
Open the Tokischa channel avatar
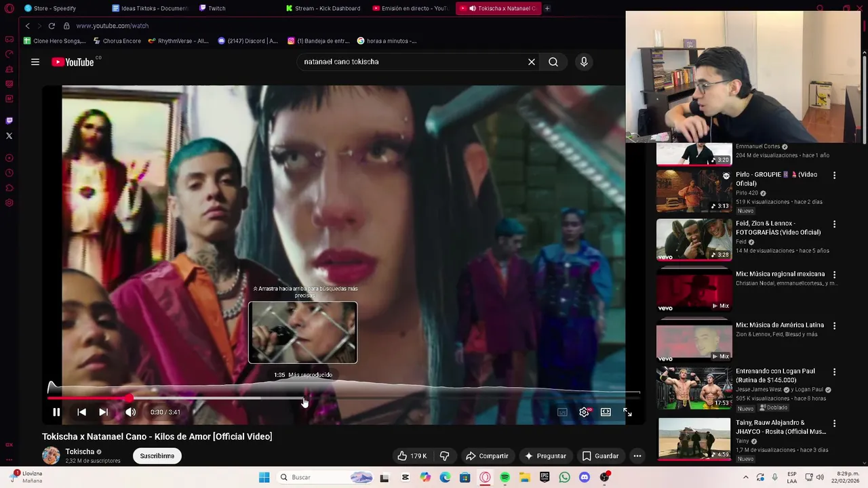pyautogui.click(x=51, y=455)
